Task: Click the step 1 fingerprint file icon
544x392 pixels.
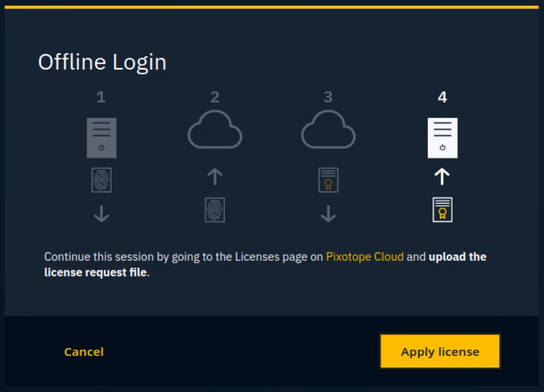Action: [x=102, y=180]
